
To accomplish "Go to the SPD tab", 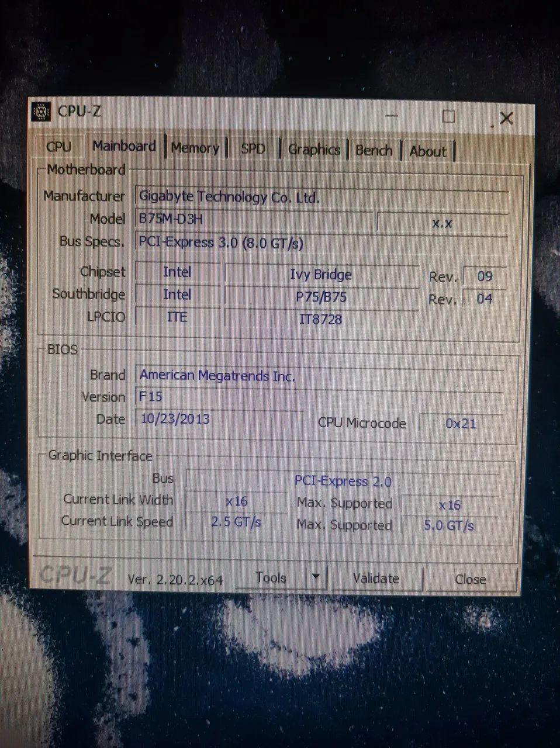I will (253, 149).
